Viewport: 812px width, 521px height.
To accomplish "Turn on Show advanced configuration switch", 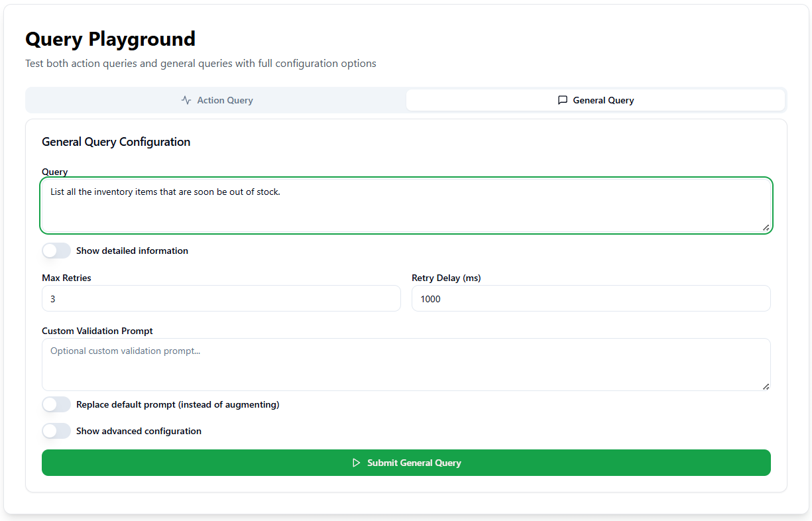I will 56,431.
